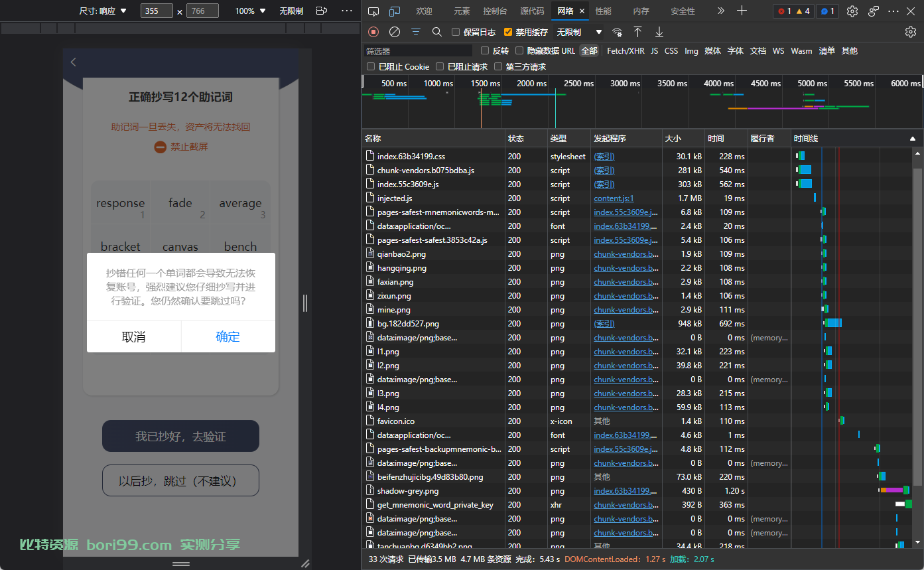Open the 100% zoom dropdown
Viewport: 924px width, 570px height.
click(x=250, y=11)
